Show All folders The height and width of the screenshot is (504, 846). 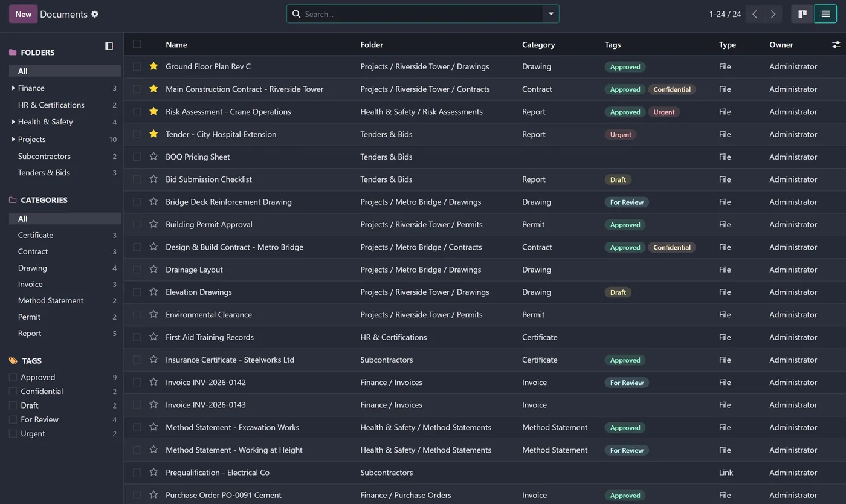(65, 71)
